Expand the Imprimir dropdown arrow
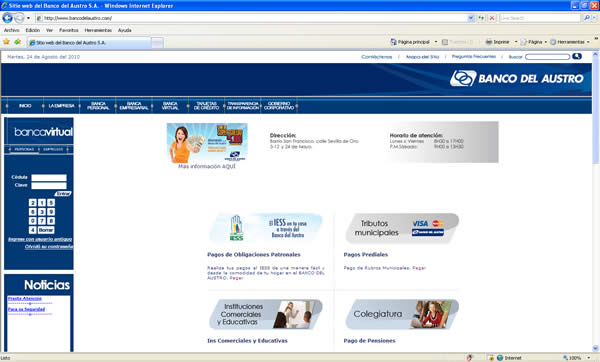The image size is (600, 362). click(x=516, y=42)
